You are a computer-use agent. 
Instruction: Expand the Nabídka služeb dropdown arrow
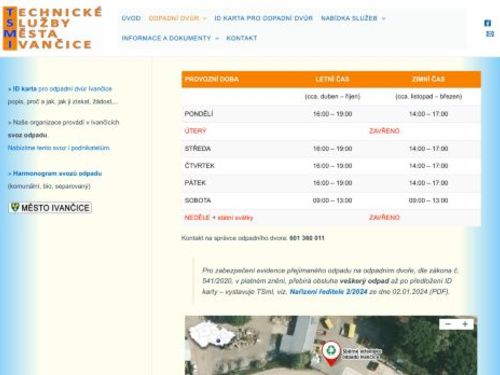(383, 19)
